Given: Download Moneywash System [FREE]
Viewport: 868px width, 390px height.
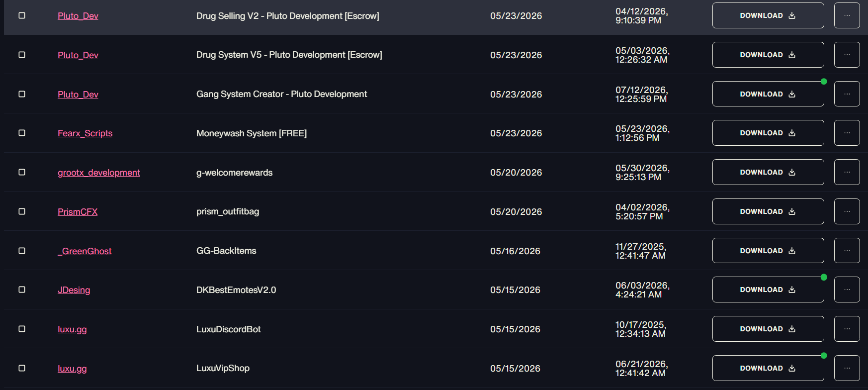Looking at the screenshot, I should (x=768, y=133).
